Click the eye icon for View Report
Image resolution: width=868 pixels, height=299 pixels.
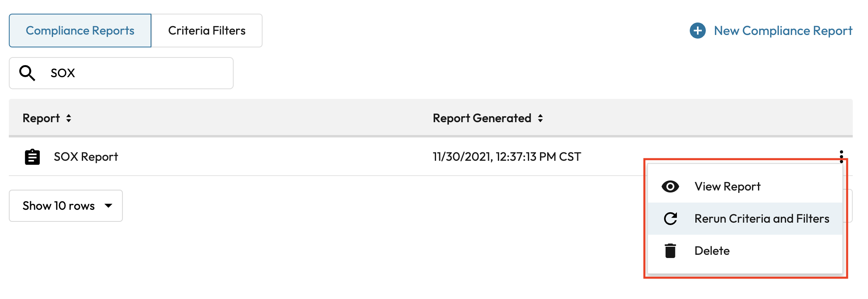click(x=670, y=186)
